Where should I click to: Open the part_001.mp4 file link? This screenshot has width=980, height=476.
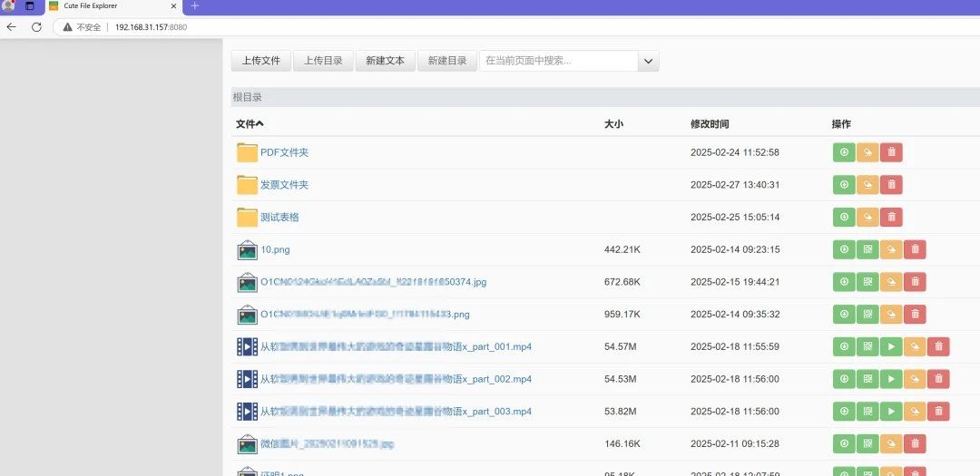click(397, 346)
